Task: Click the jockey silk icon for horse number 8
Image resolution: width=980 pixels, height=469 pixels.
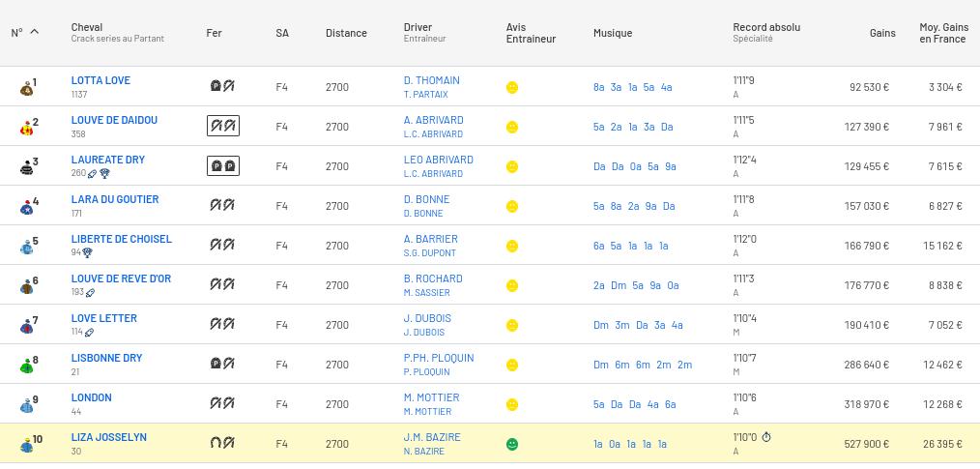Action: click(26, 366)
